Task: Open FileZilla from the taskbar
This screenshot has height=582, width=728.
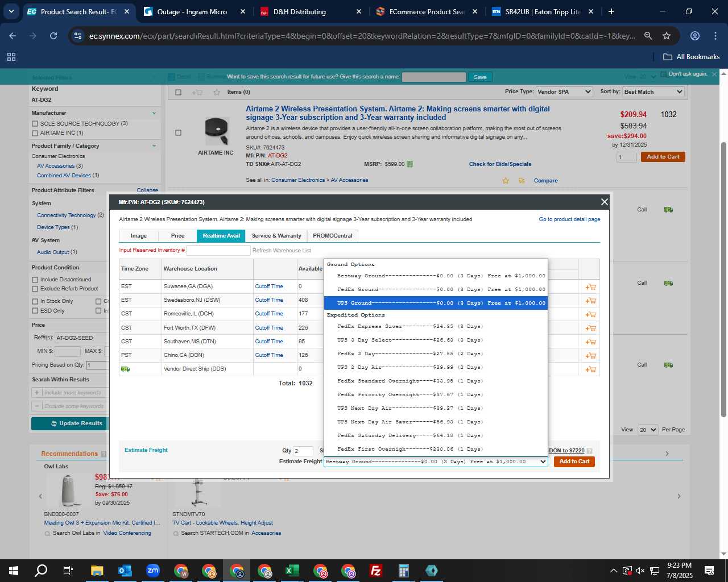Action: (x=375, y=571)
